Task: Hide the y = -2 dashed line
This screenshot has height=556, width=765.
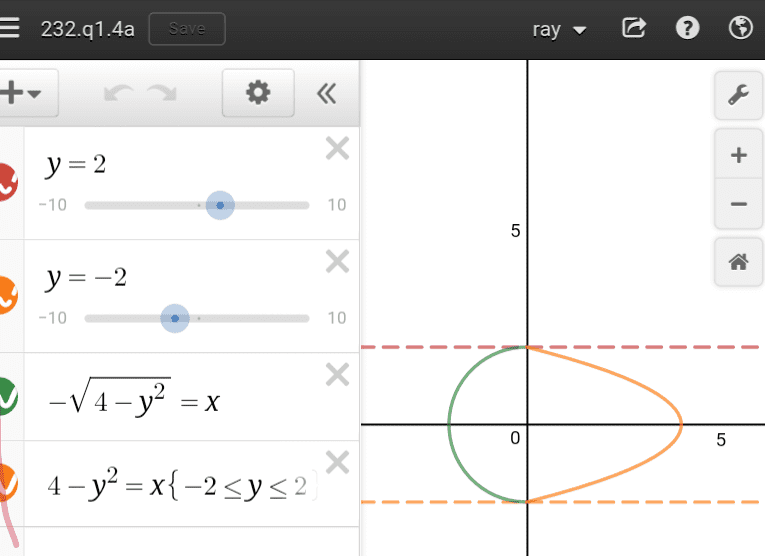Action: point(6,295)
